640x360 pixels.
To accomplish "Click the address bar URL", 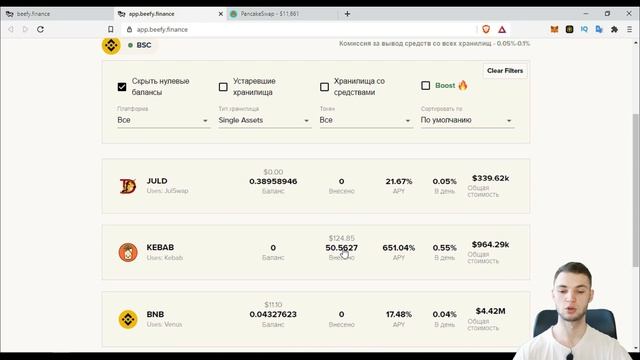I will (162, 29).
